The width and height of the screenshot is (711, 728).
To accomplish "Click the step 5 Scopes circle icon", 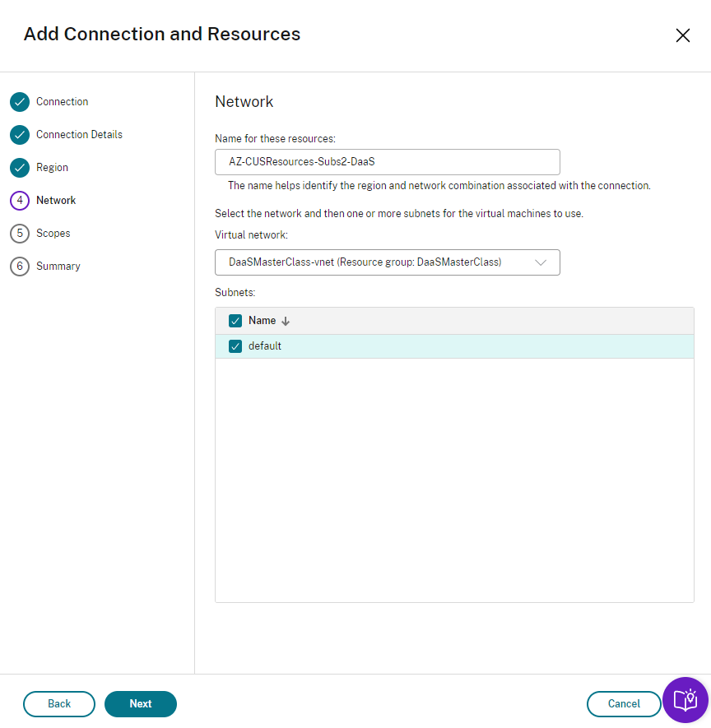I will pyautogui.click(x=20, y=234).
